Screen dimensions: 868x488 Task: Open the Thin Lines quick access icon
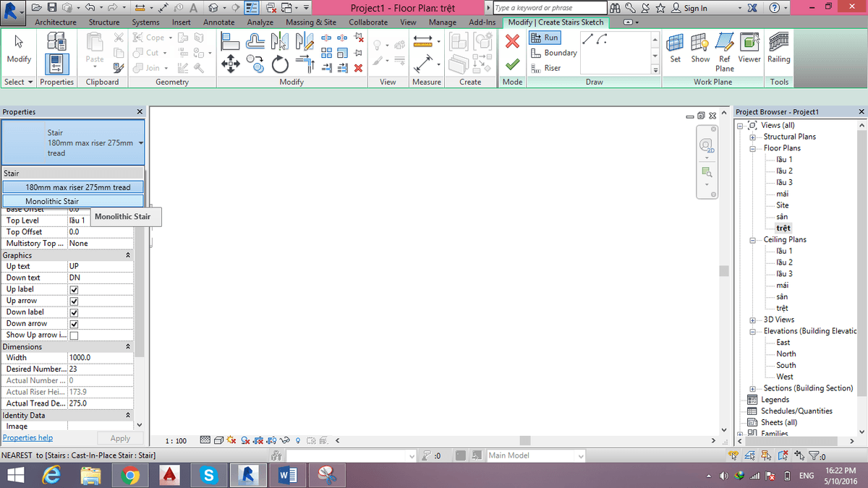click(252, 8)
